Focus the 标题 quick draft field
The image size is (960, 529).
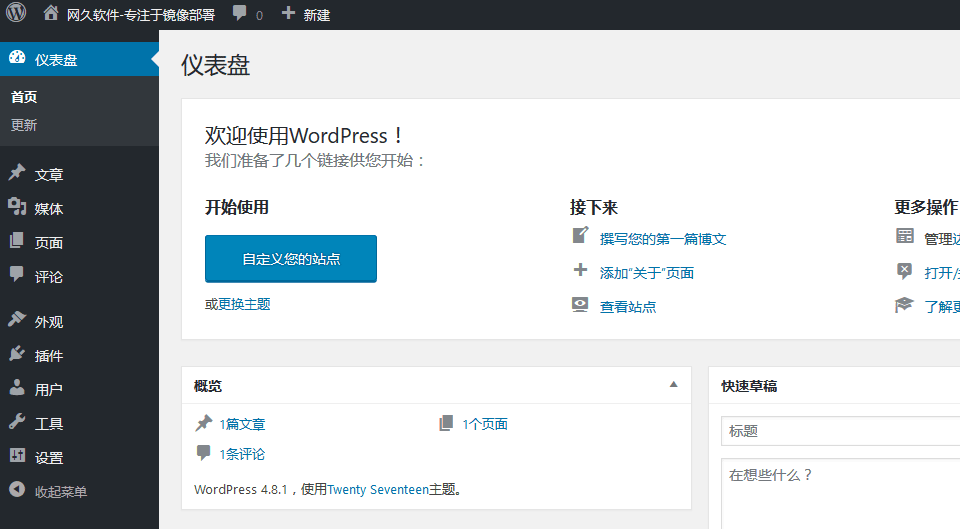840,431
